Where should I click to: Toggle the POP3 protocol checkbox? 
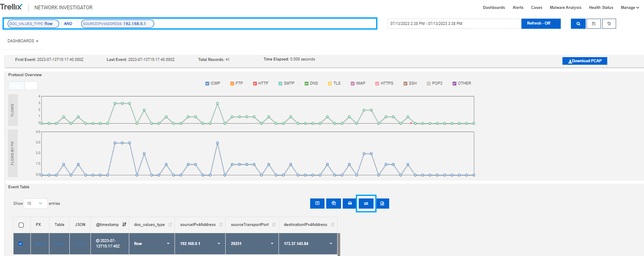(x=428, y=83)
